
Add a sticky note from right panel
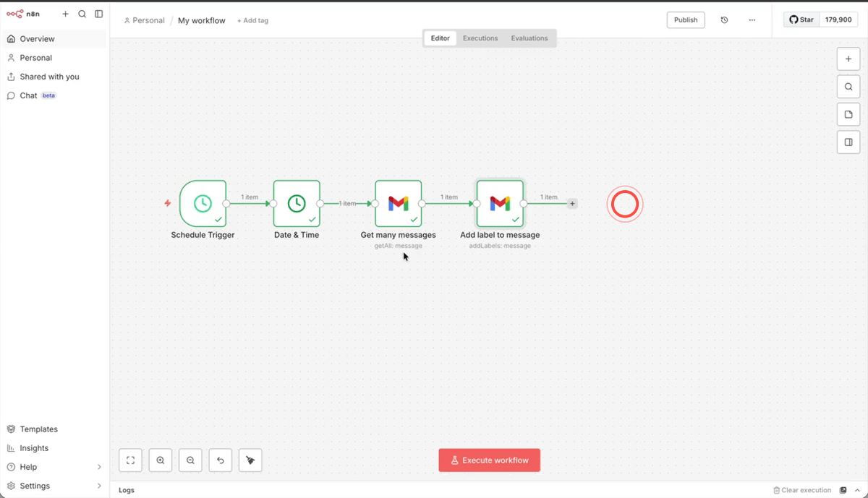point(848,114)
